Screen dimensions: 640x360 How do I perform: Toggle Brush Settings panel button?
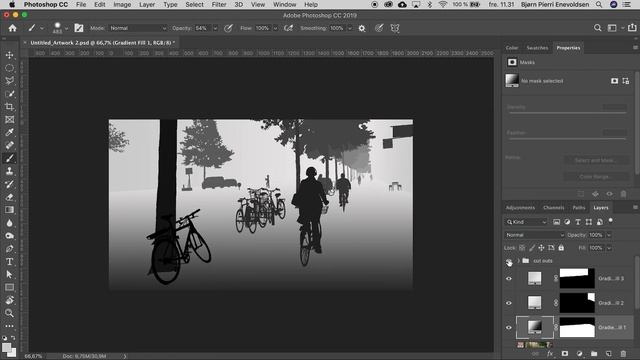[x=79, y=28]
